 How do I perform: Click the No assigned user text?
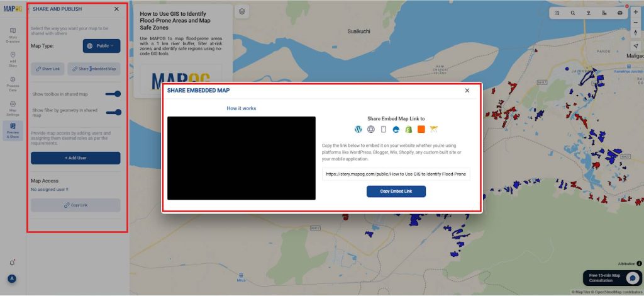click(x=50, y=190)
